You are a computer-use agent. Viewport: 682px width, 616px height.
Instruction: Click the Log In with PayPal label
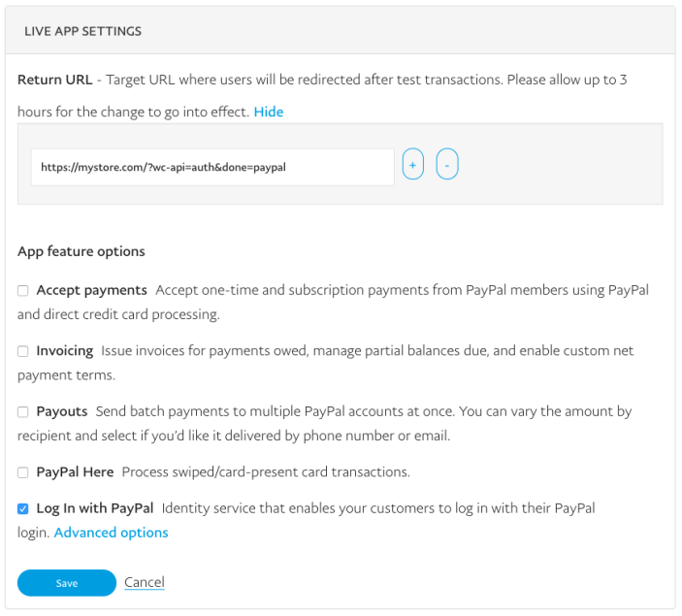(x=95, y=508)
